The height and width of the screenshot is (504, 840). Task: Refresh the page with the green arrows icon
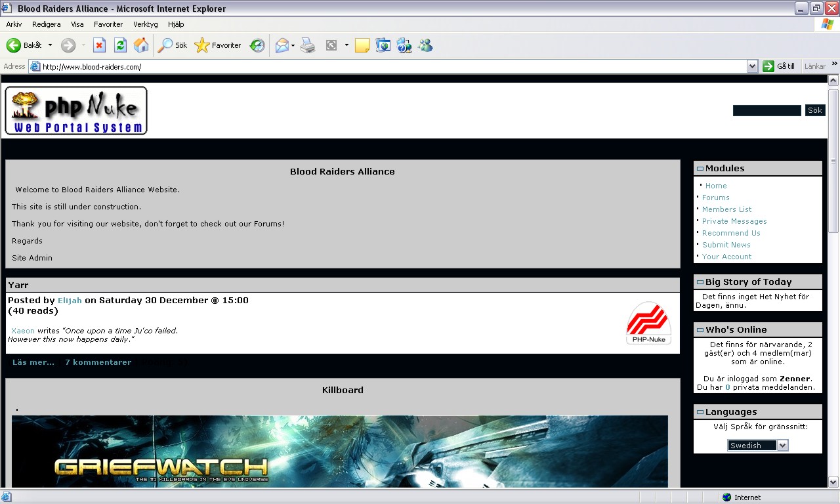(x=120, y=45)
